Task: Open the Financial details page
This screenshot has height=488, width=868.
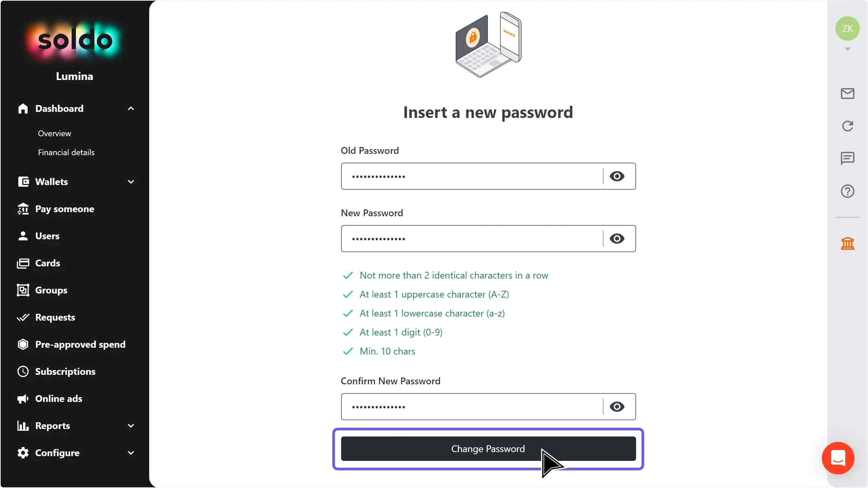Action: (66, 152)
